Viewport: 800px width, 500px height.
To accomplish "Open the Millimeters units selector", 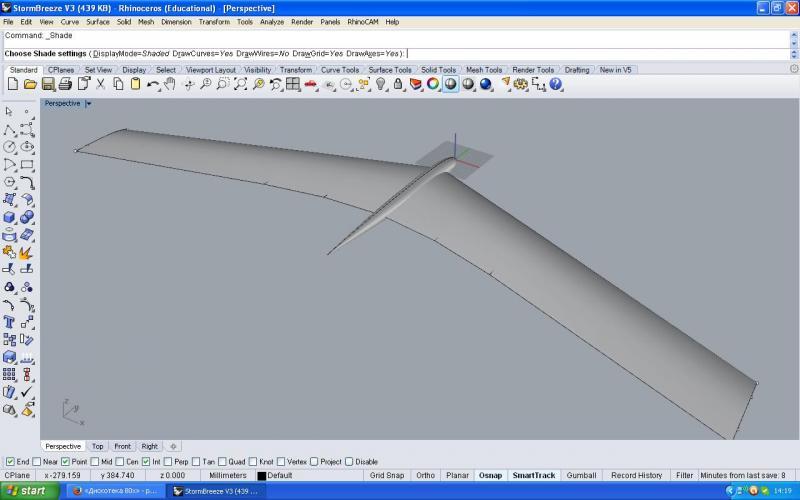I will pyautogui.click(x=227, y=475).
